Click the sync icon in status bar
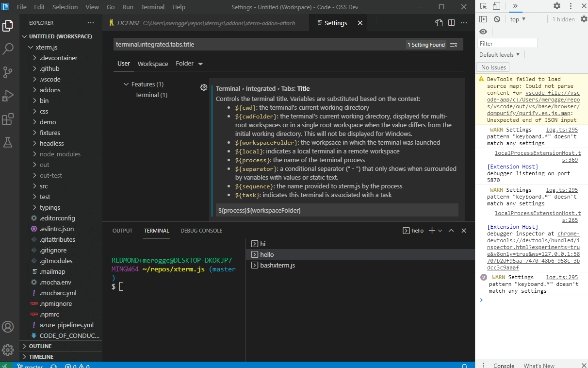Image resolution: width=588 pixels, height=368 pixels. pos(54,366)
